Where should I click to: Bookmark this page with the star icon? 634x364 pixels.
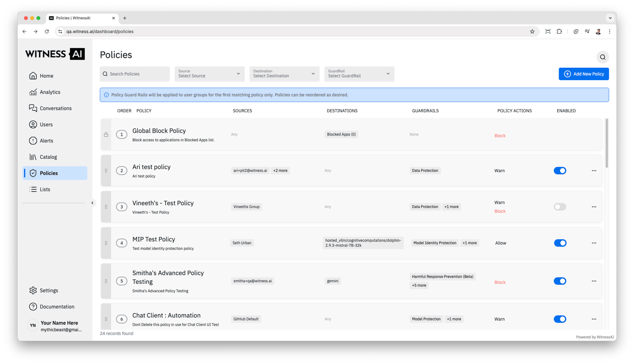point(532,32)
